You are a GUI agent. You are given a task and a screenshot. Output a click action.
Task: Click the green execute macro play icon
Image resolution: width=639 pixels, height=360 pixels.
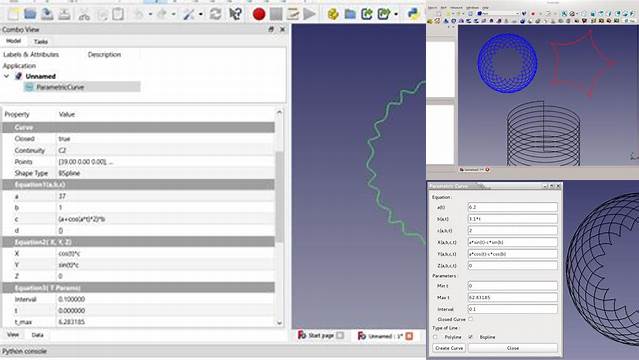pos(309,14)
